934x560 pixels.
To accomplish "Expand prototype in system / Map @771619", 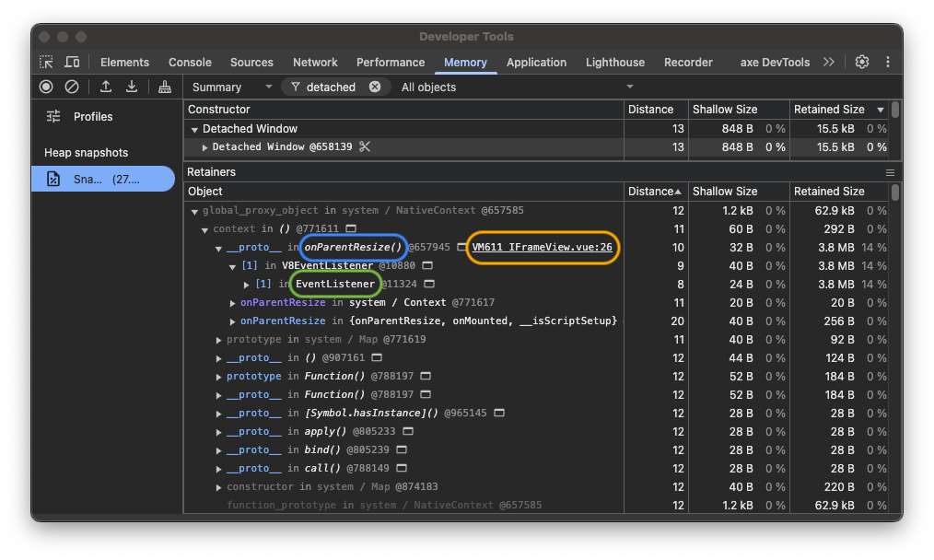I will 218,340.
